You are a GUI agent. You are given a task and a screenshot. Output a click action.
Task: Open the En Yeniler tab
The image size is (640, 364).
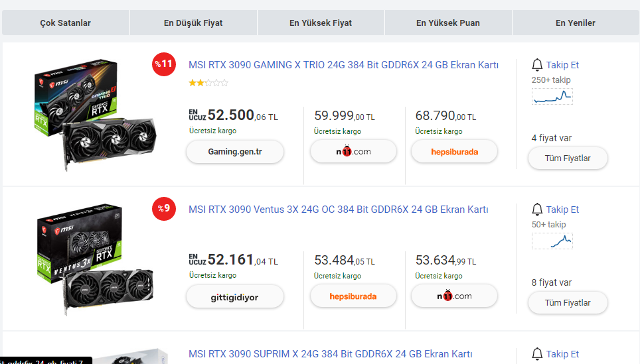(x=576, y=23)
